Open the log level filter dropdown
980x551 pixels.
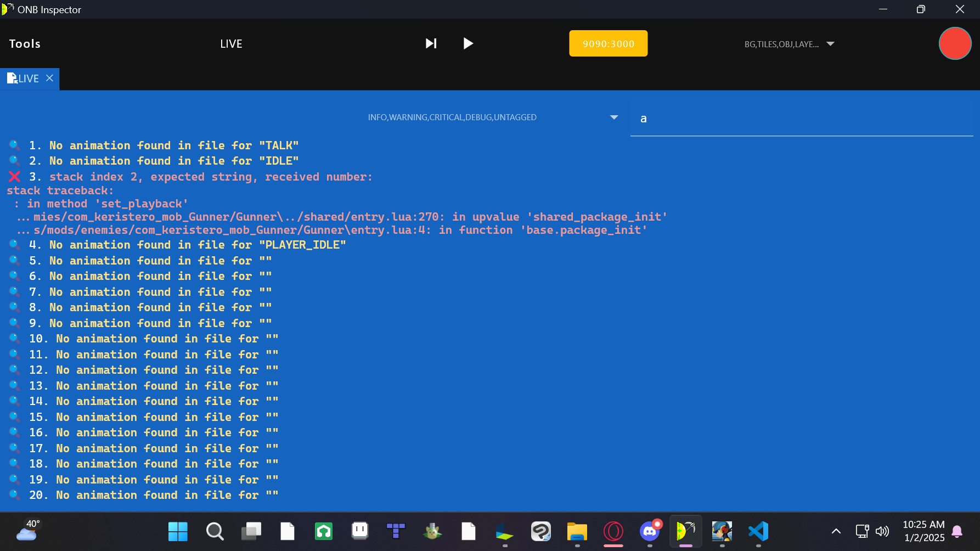coord(452,117)
